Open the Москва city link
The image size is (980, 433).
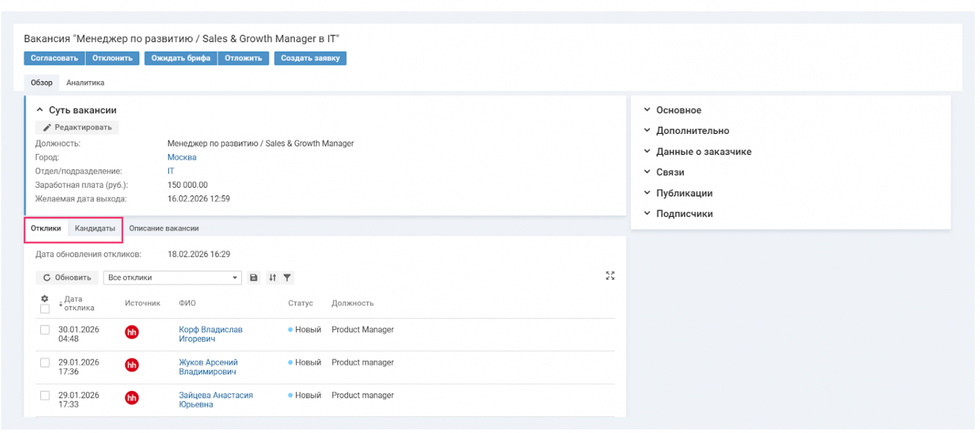point(182,157)
